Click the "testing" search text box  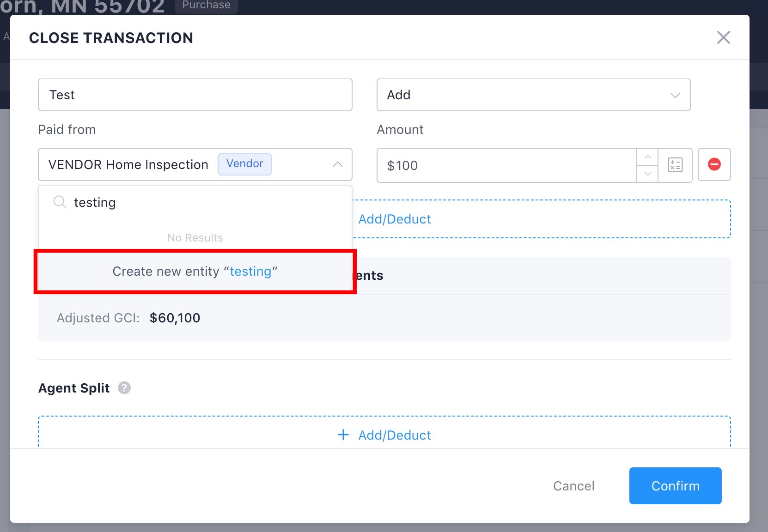(139, 202)
